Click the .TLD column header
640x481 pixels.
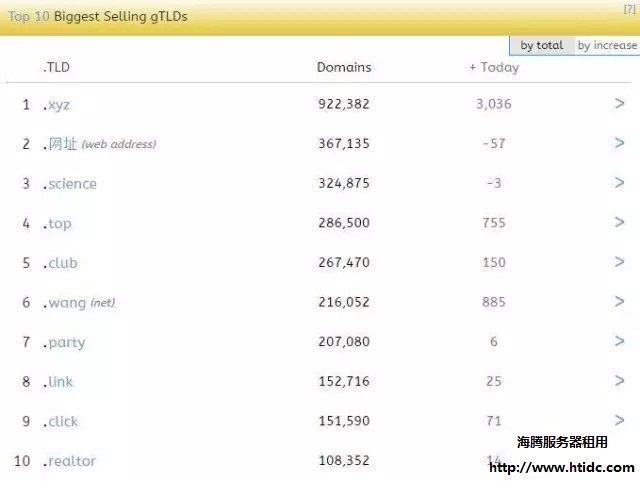[x=56, y=67]
